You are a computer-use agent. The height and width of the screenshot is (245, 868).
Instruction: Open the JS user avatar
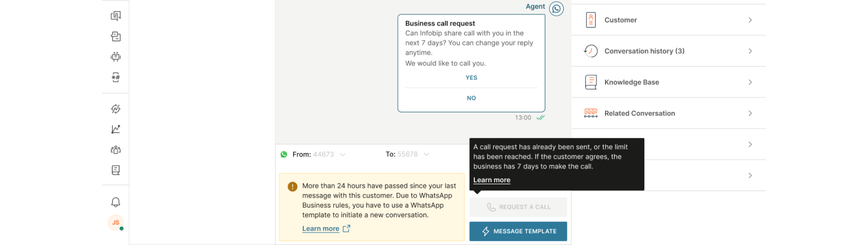[116, 223]
